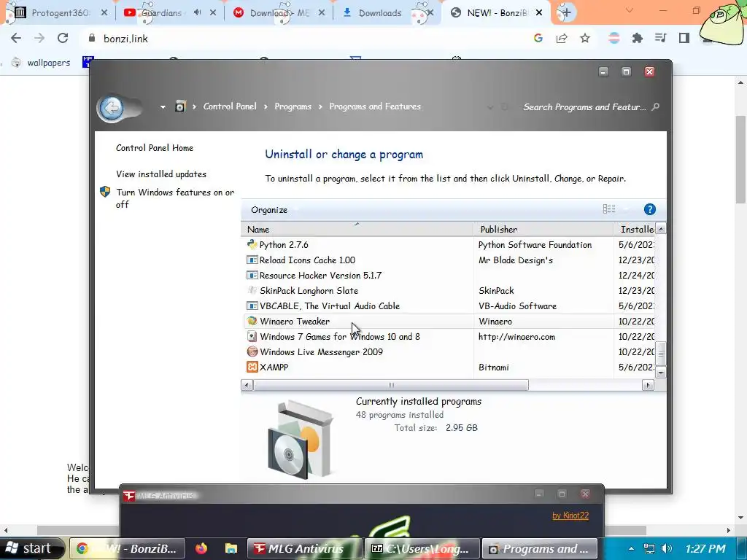Image resolution: width=747 pixels, height=560 pixels.
Task: Open Turn Windows features on or off
Action: tap(175, 198)
